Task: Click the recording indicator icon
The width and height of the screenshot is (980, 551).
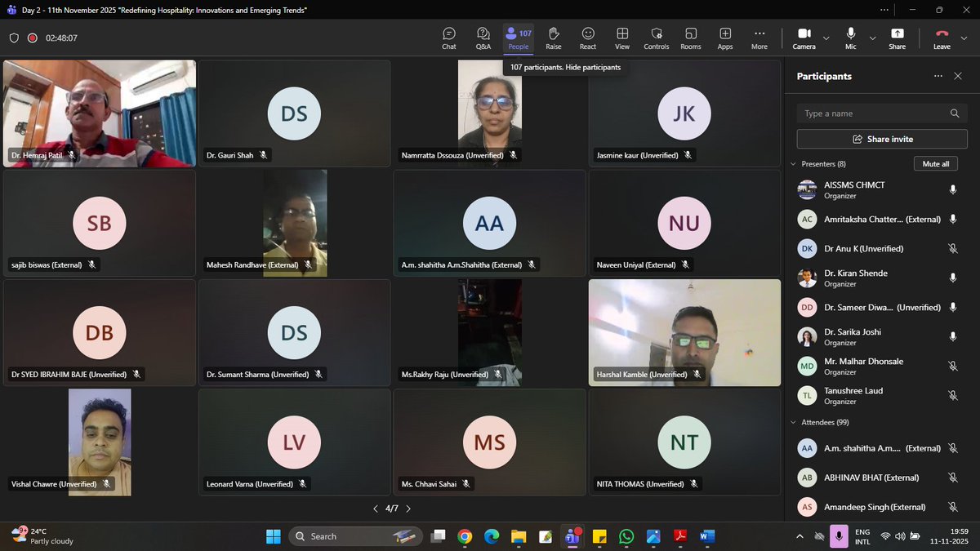Action: [x=33, y=38]
